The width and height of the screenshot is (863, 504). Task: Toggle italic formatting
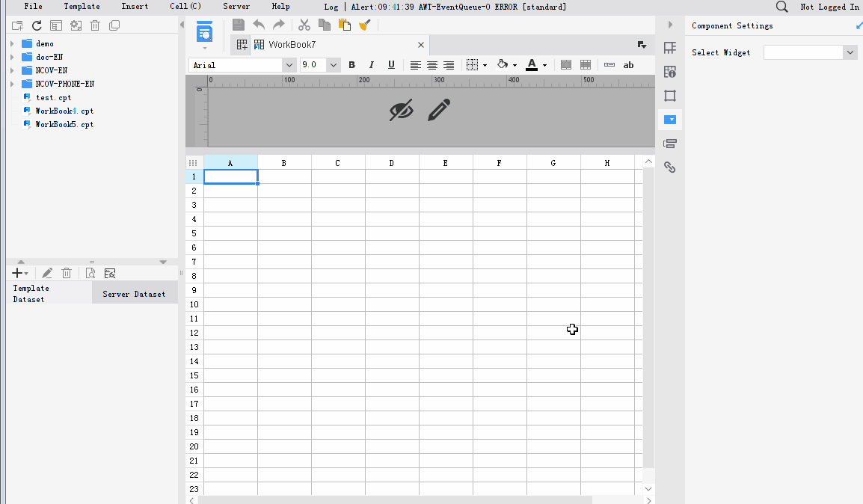(x=372, y=65)
